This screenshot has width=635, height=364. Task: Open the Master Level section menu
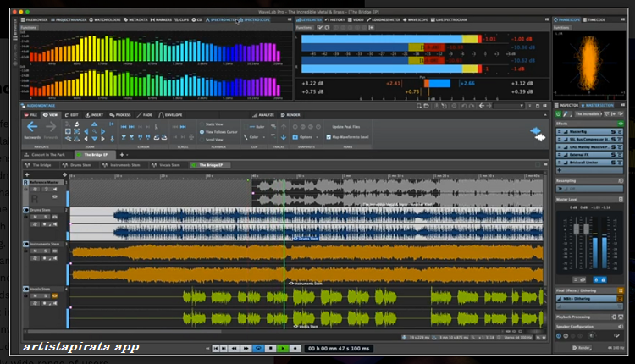(x=621, y=199)
